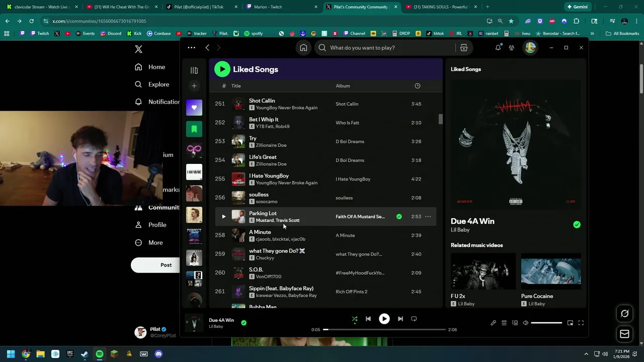Bookmark this page with the star icon

pos(511,21)
